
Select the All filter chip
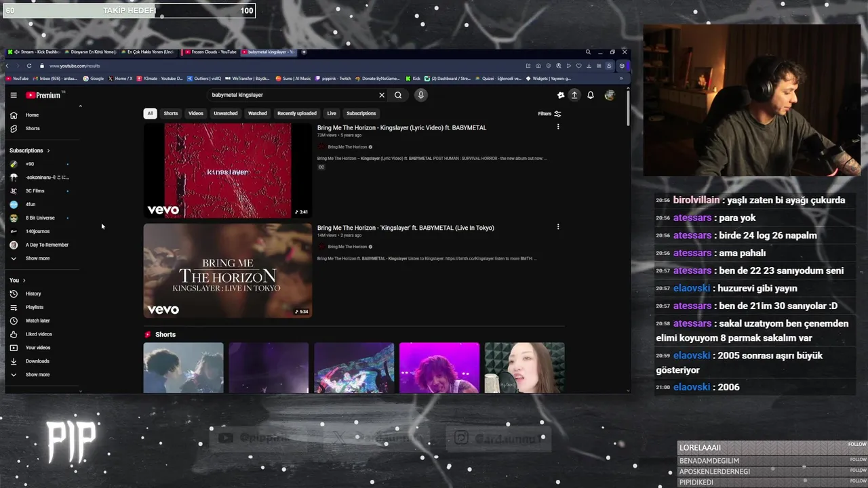point(150,113)
